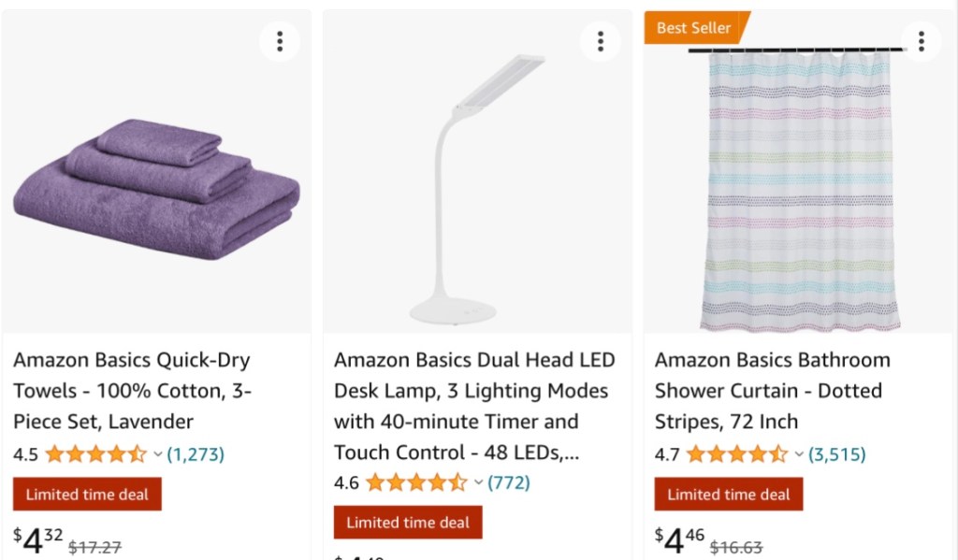Click the shower curtain 4.7 star rating
Image resolution: width=958 pixels, height=560 pixels.
pyautogui.click(x=737, y=455)
